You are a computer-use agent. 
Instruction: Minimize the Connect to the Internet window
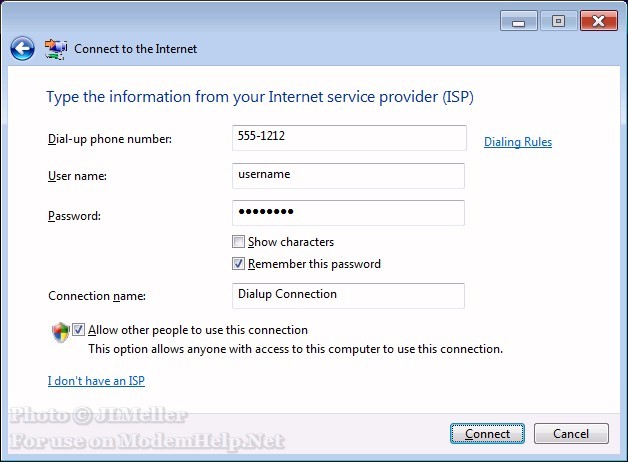(x=518, y=21)
